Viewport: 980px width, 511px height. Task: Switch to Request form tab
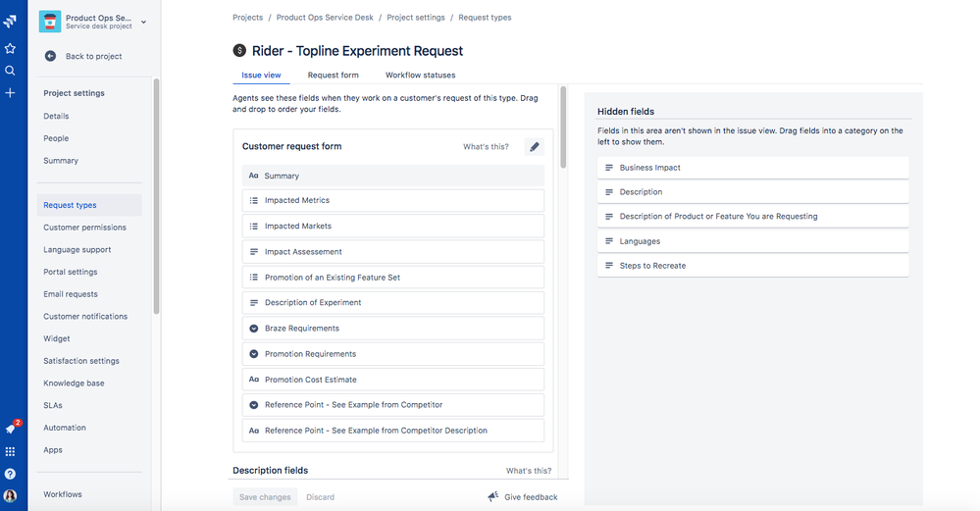(x=334, y=75)
